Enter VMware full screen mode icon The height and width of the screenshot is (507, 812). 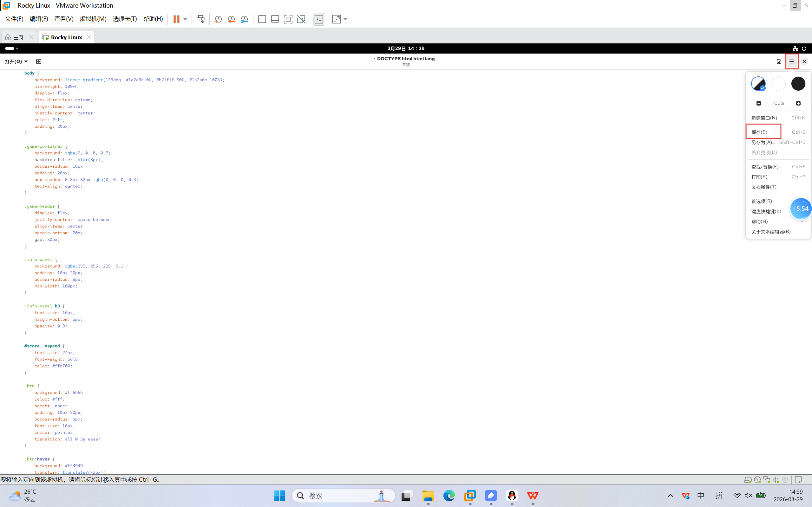(288, 19)
